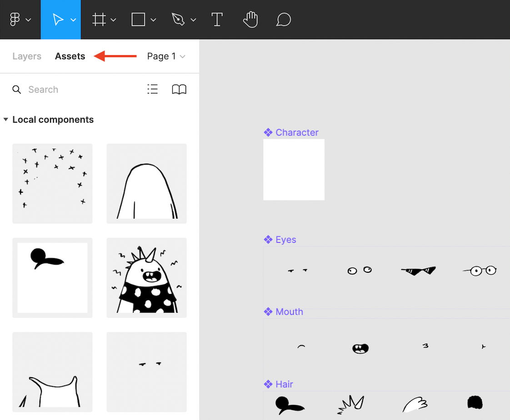
Task: Select the Hair component set label
Action: [x=284, y=384]
